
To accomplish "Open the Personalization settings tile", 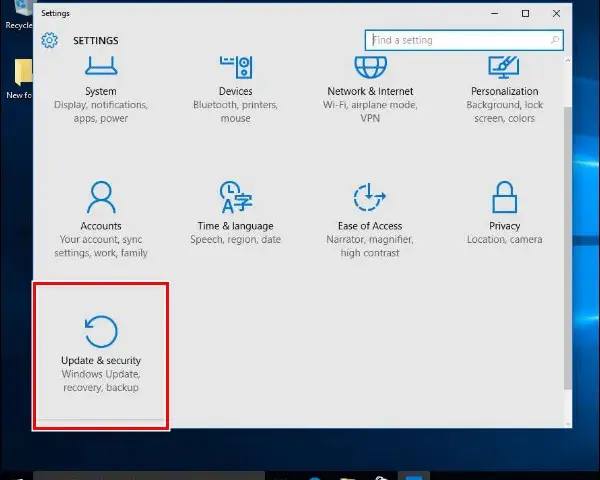I will pos(504,90).
